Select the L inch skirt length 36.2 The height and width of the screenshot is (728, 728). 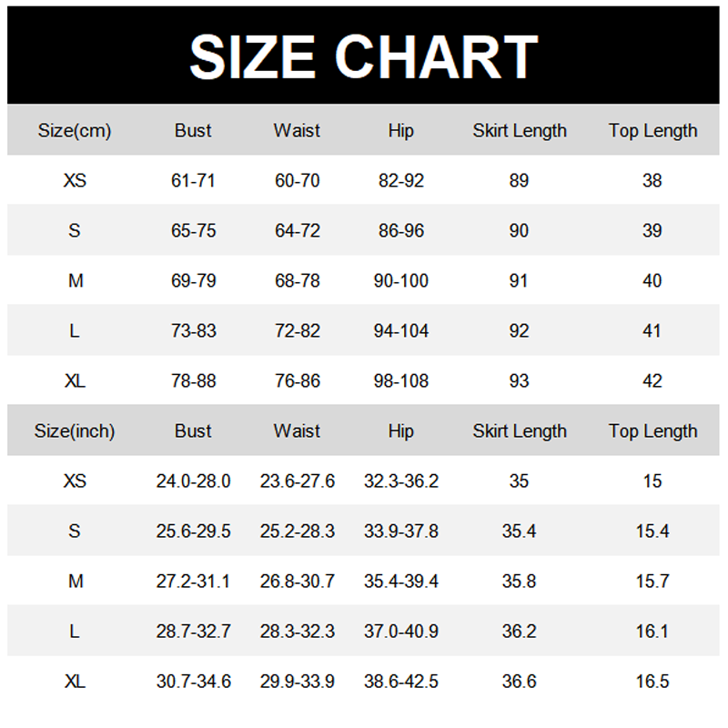tap(519, 632)
